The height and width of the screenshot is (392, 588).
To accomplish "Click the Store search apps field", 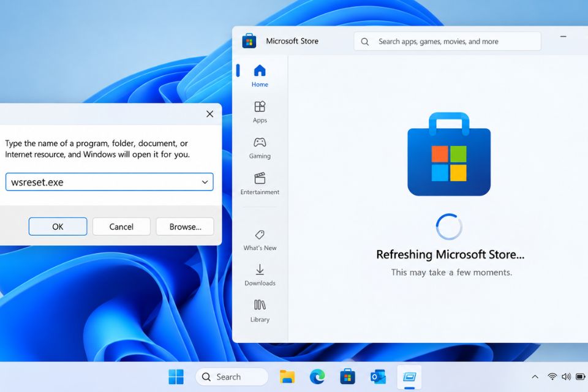I will 447,41.
